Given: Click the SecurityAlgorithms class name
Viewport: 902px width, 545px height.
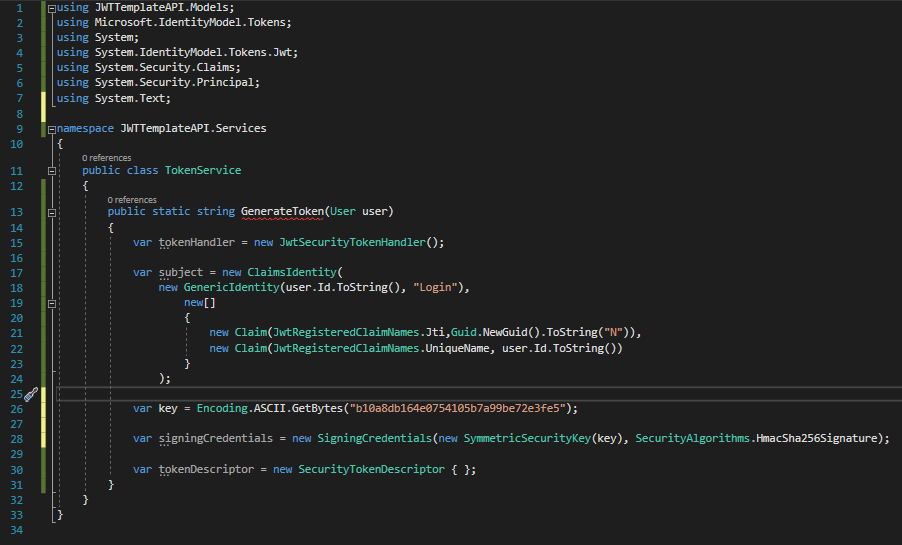Looking at the screenshot, I should tap(693, 438).
